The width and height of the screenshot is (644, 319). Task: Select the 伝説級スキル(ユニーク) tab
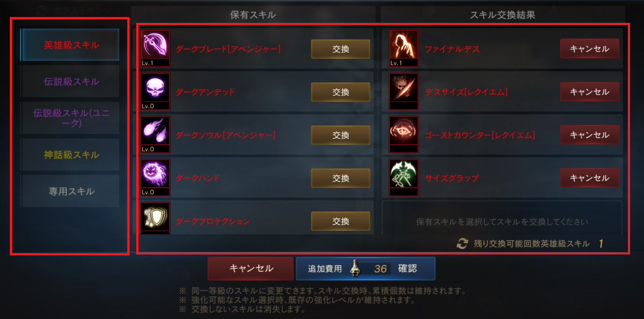[70, 118]
